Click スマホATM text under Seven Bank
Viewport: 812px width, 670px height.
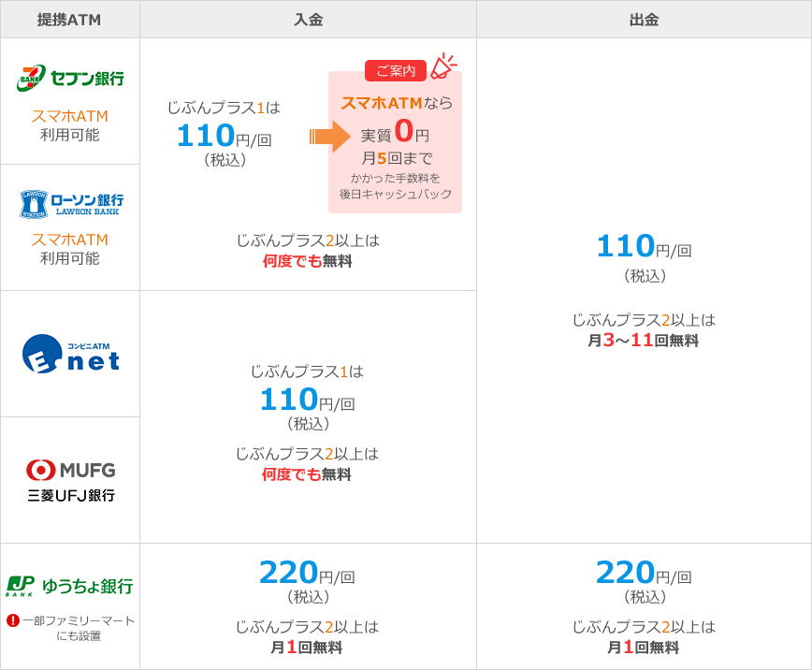[70, 116]
